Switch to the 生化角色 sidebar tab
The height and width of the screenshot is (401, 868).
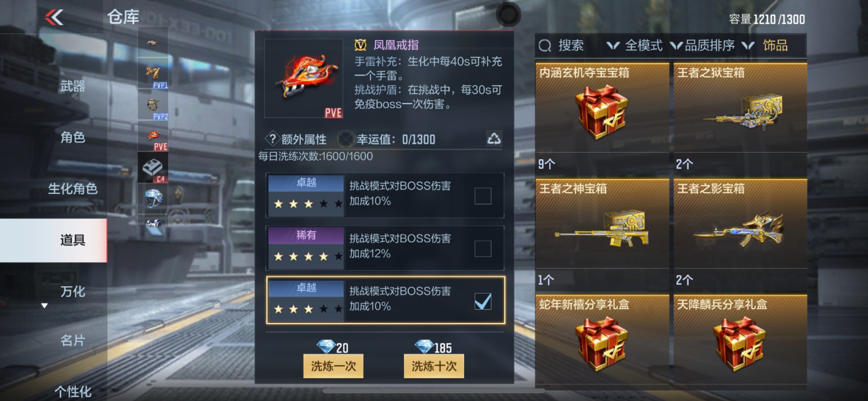pyautogui.click(x=73, y=188)
